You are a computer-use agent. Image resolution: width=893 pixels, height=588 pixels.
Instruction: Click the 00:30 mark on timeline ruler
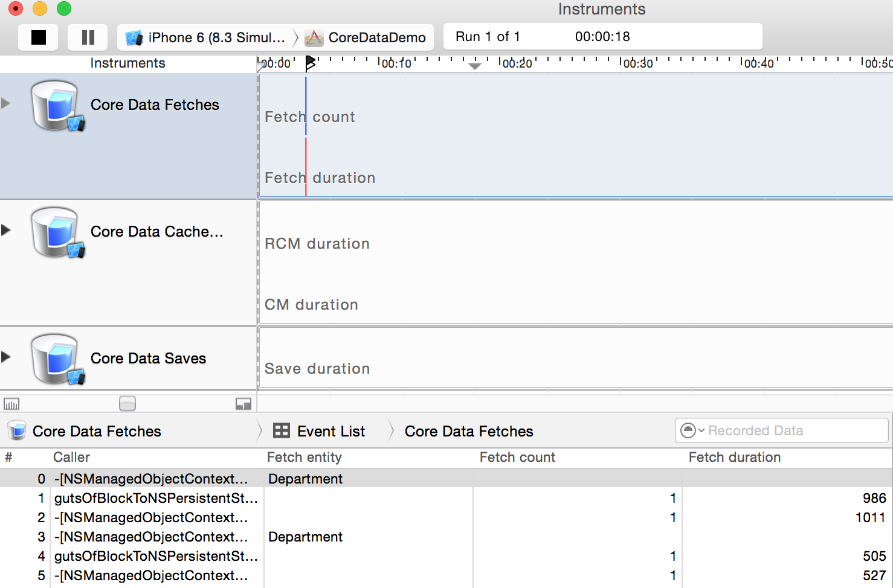coord(637,63)
